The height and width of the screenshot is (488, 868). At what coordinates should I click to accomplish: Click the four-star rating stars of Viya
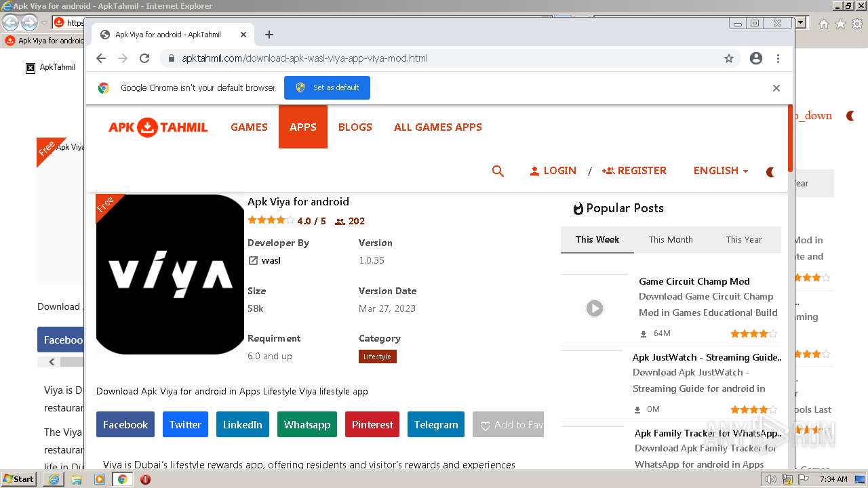(x=271, y=220)
